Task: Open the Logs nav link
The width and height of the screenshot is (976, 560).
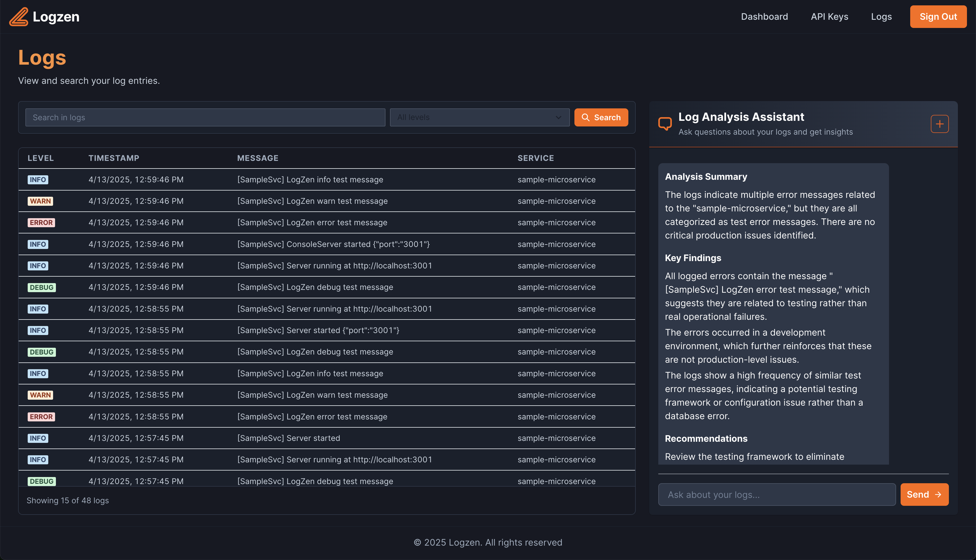Action: click(x=881, y=17)
